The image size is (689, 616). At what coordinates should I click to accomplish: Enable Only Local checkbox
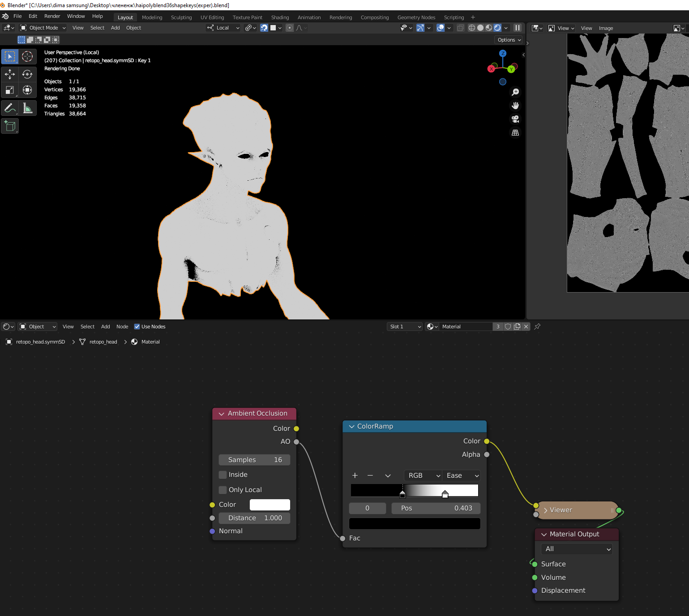tap(223, 490)
